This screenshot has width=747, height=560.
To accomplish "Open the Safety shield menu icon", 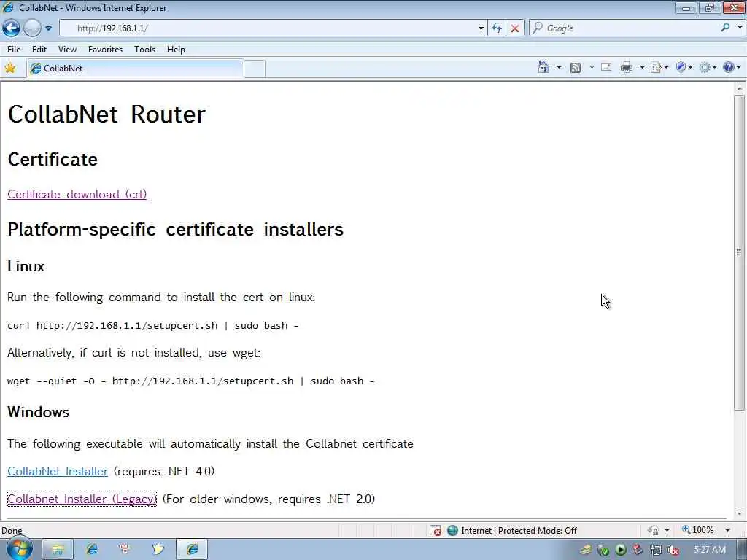I will coord(684,68).
